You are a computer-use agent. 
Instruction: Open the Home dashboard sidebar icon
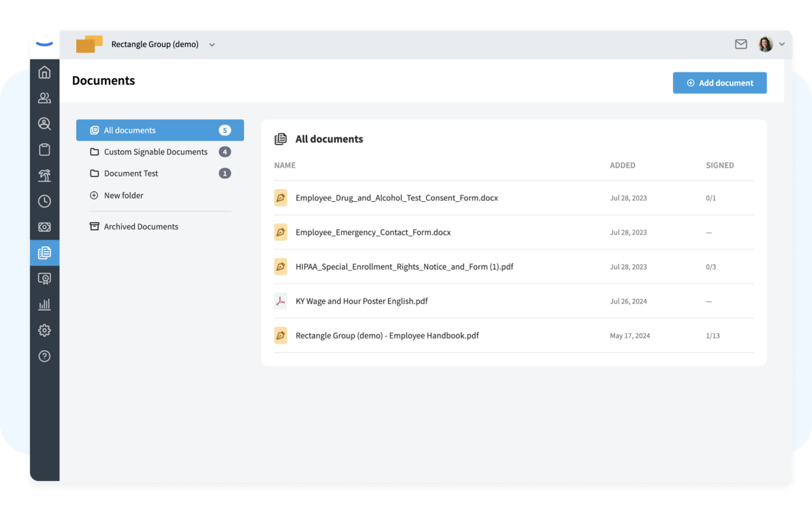44,72
